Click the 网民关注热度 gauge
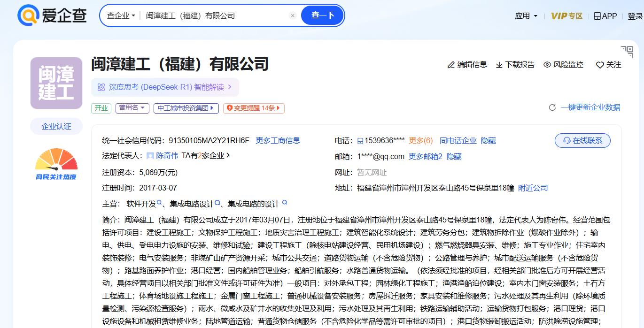The height and width of the screenshot is (328, 644). click(56, 164)
